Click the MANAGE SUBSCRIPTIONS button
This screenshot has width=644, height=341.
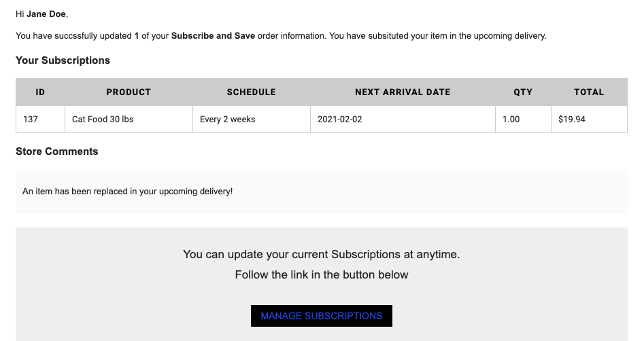tap(322, 316)
